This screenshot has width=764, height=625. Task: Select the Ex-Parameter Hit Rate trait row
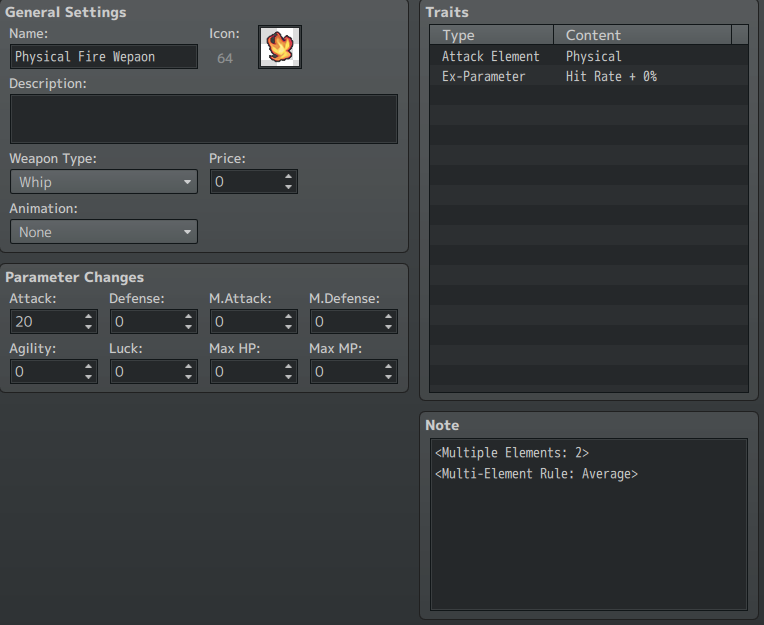(x=589, y=76)
